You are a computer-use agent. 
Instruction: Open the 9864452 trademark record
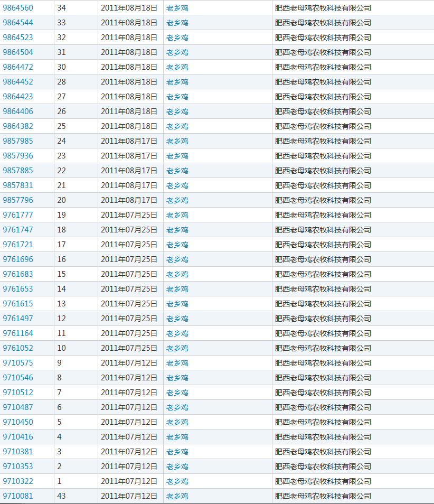(18, 82)
